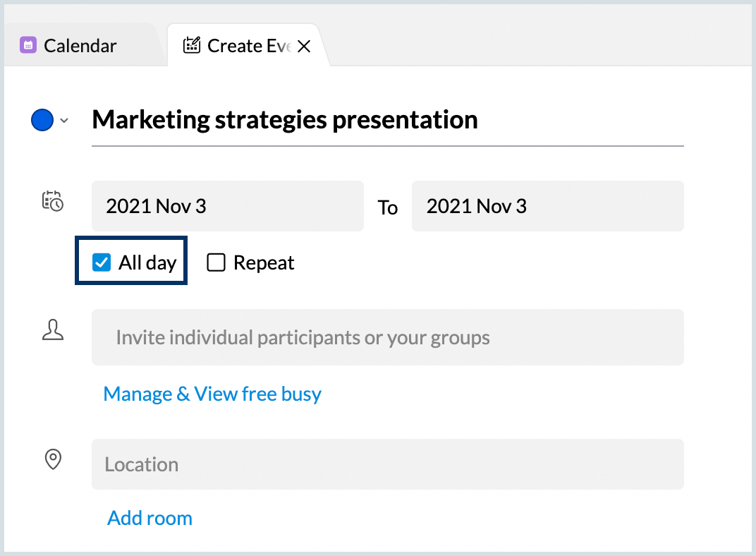This screenshot has width=756, height=556.
Task: Uncheck the All day checkbox
Action: (102, 263)
